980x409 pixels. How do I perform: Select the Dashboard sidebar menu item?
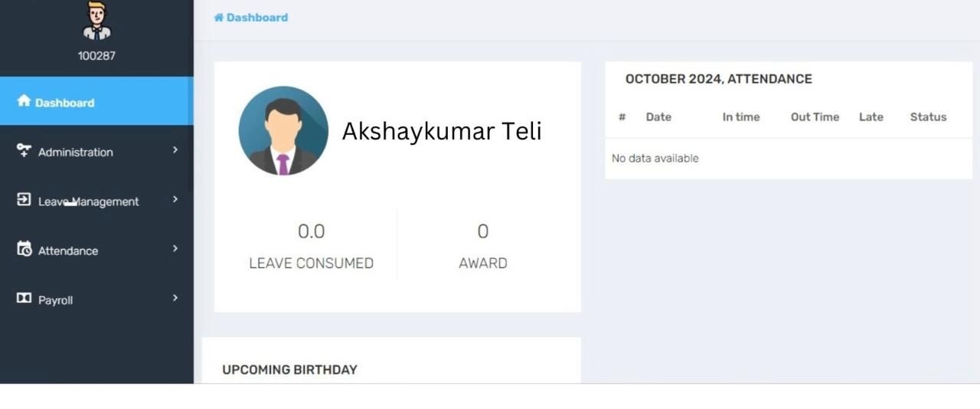click(x=65, y=103)
